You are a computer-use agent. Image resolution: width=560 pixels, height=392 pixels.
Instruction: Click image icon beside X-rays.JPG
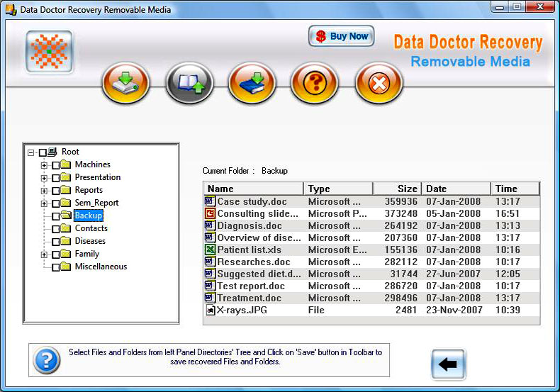click(211, 310)
